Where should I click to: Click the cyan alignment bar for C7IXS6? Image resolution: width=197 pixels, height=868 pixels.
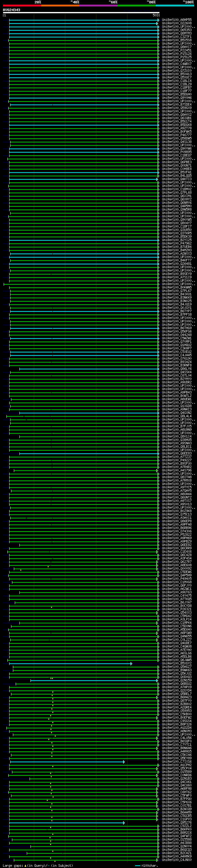(x=67, y=761)
